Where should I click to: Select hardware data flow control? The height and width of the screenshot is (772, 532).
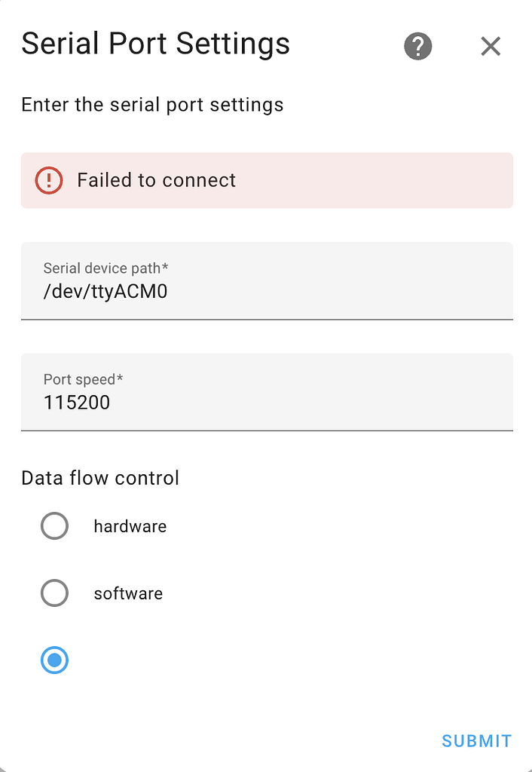54,526
